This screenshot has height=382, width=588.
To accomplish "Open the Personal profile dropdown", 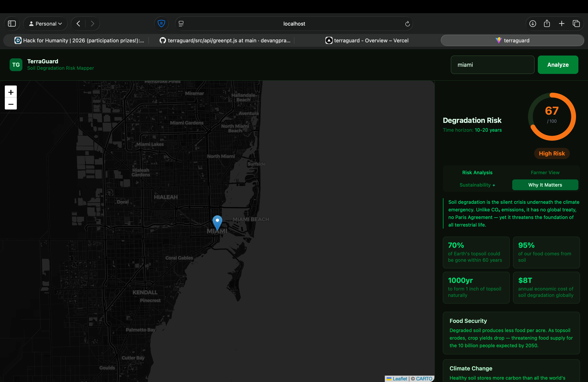I will (45, 24).
